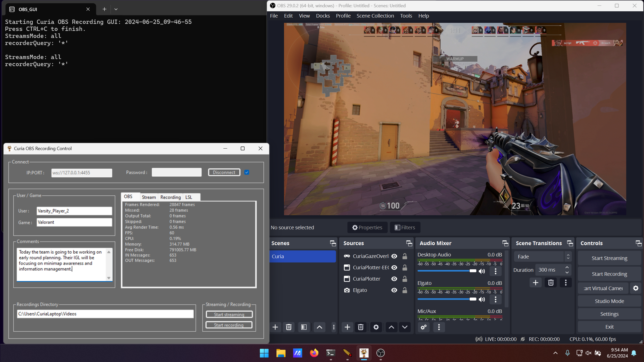The width and height of the screenshot is (644, 362).
Task: Open File Explorer from taskbar
Action: pos(281,353)
